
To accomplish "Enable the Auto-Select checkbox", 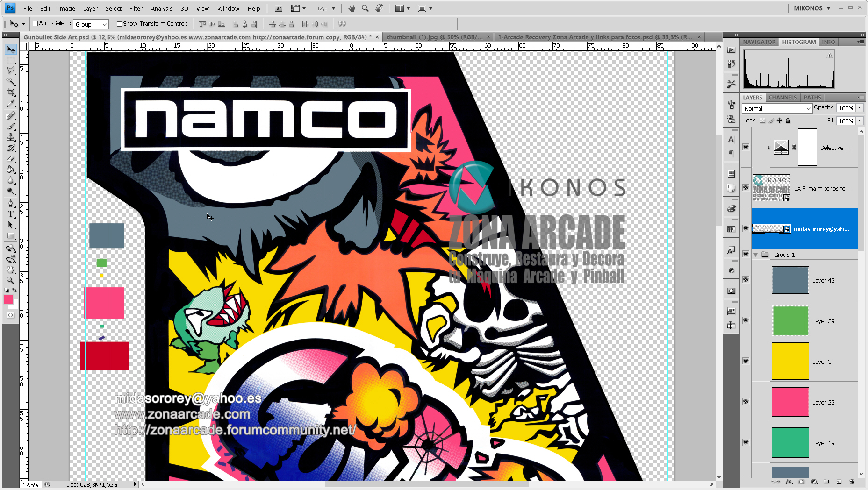I will tap(35, 24).
